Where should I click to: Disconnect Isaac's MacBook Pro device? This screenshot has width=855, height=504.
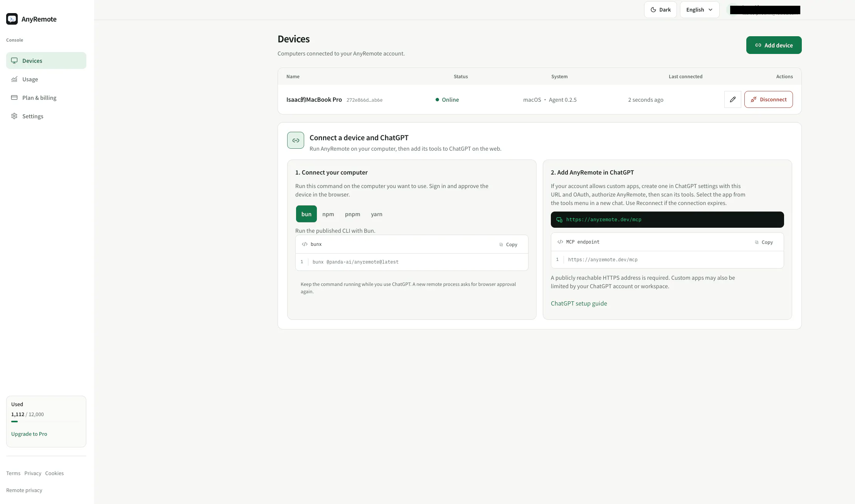tap(768, 99)
